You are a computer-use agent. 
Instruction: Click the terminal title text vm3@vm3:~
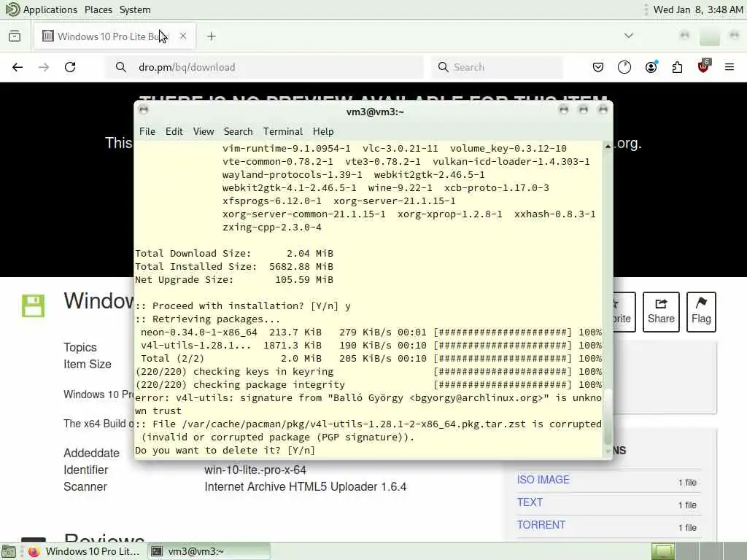(x=375, y=112)
